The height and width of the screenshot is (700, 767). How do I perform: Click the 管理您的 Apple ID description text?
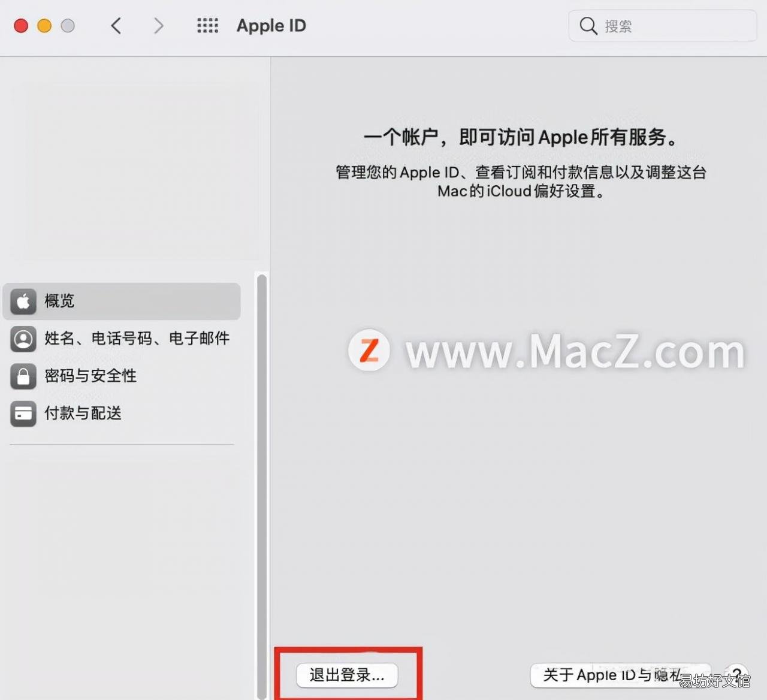click(x=521, y=182)
